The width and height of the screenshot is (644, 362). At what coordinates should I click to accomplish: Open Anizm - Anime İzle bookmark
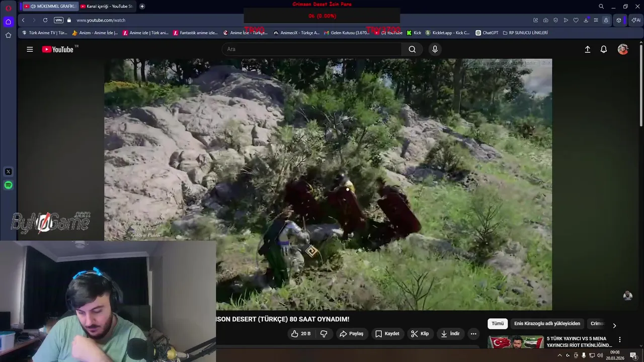point(95,33)
